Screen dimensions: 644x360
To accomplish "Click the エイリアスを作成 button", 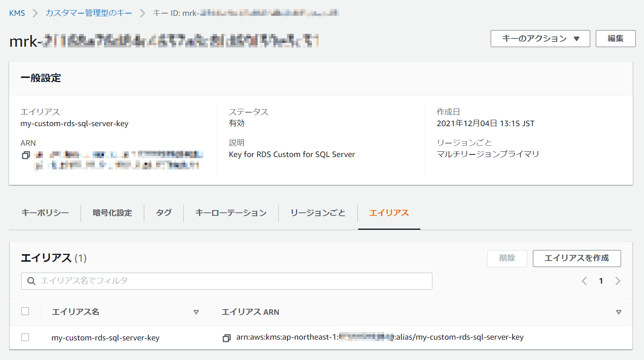I will pos(576,258).
